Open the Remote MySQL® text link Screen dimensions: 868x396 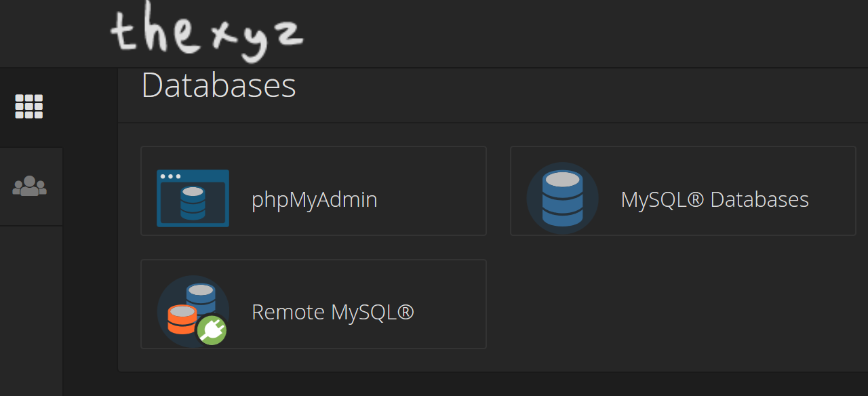[x=333, y=312]
